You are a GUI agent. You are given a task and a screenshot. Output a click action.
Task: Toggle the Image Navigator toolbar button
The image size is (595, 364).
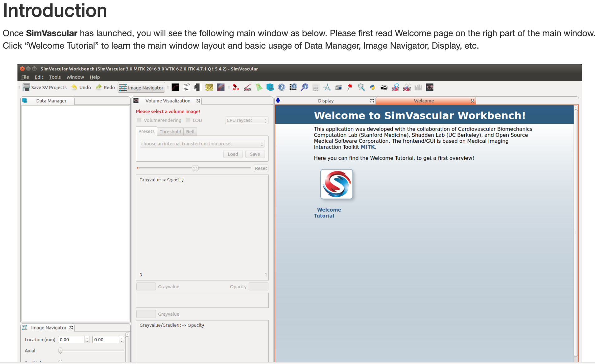[x=141, y=88]
